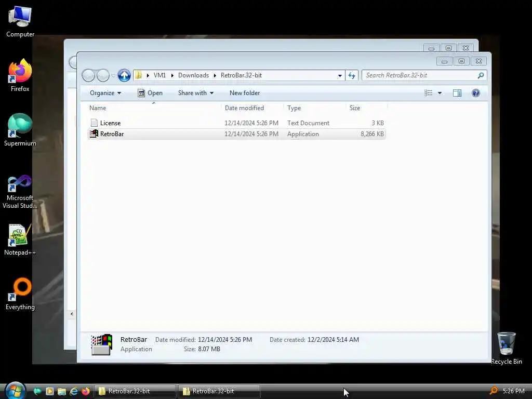The height and width of the screenshot is (399, 532).
Task: Launch Firefox from desktop shortcut
Action: [x=20, y=75]
